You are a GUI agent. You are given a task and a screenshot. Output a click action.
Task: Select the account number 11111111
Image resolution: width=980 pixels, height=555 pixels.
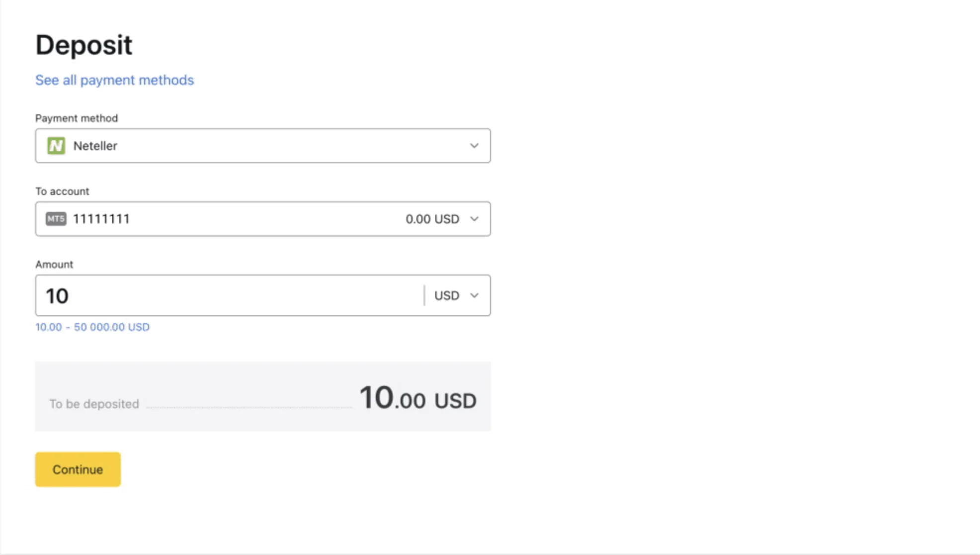click(x=101, y=219)
